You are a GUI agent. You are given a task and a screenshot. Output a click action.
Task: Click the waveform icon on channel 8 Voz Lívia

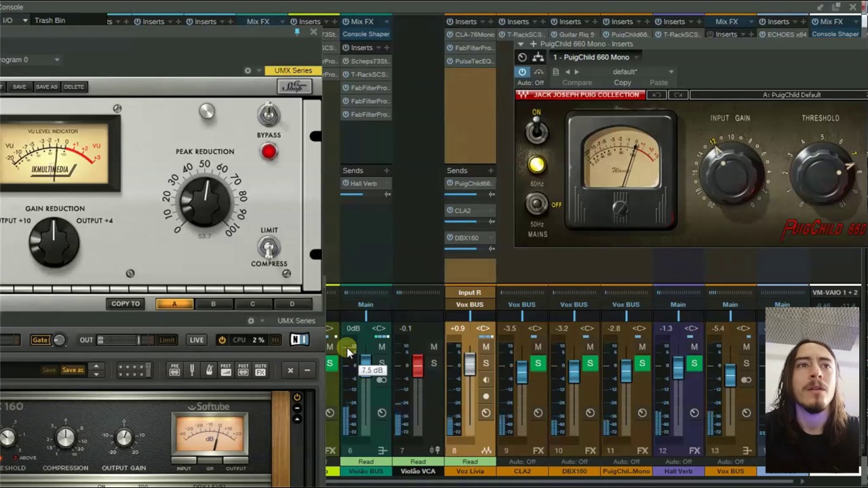tap(486, 450)
